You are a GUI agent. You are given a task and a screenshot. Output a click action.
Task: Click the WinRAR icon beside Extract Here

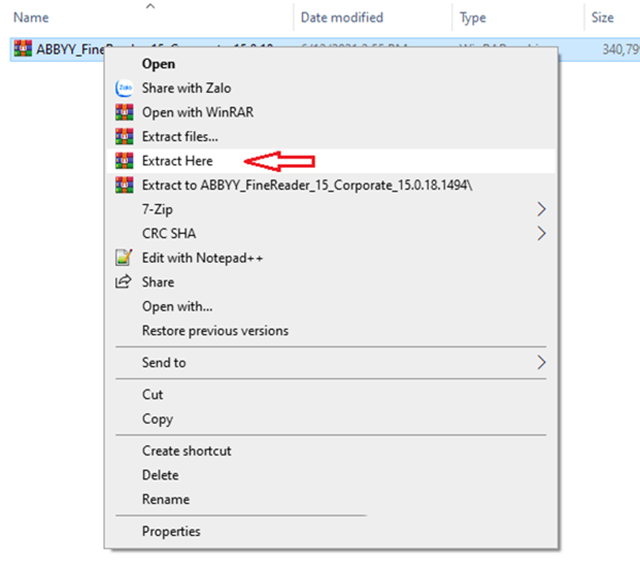tap(124, 161)
